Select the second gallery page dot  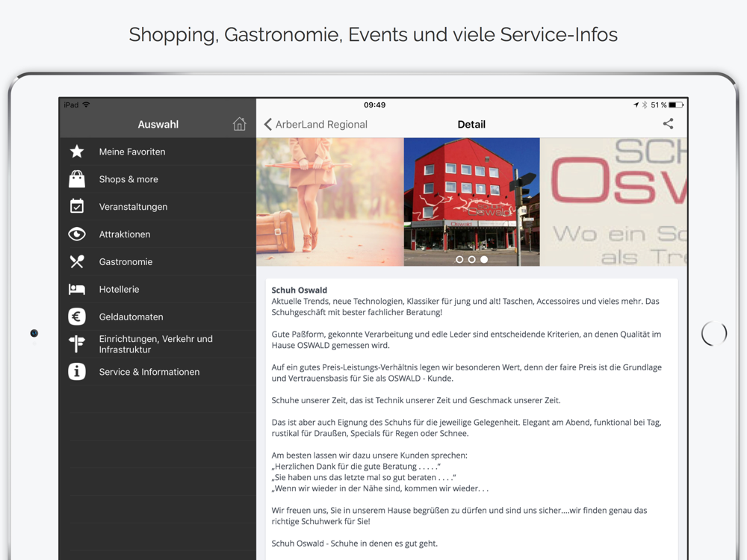[x=471, y=260]
